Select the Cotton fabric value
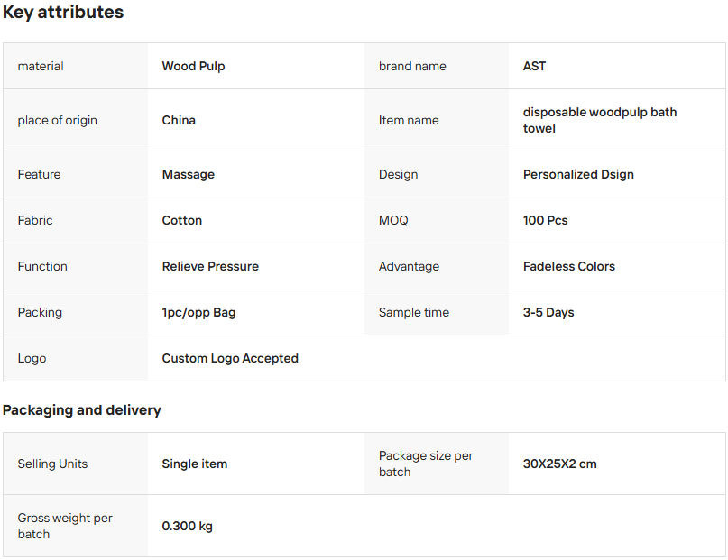728x560 pixels. pyautogui.click(x=181, y=220)
